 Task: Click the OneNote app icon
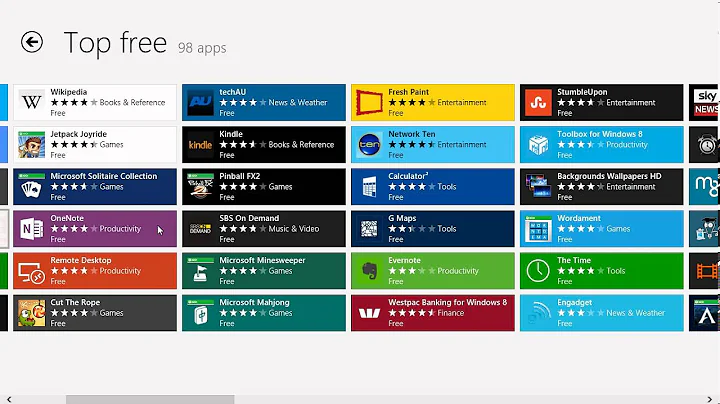pyautogui.click(x=32, y=229)
